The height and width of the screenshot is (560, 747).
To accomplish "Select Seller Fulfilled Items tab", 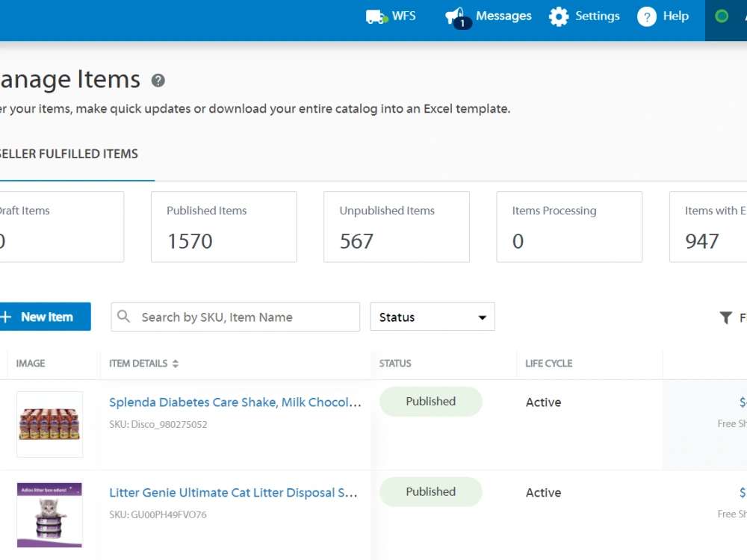I will [69, 154].
